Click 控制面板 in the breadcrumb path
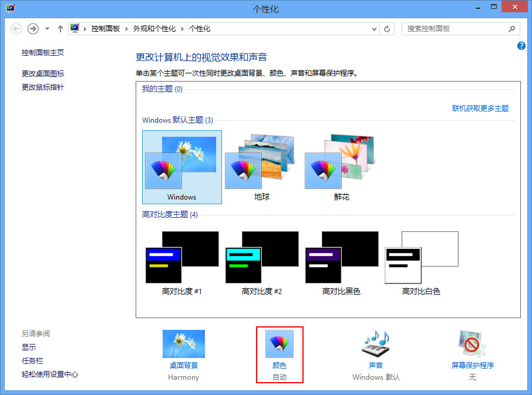This screenshot has width=532, height=395. [x=105, y=29]
